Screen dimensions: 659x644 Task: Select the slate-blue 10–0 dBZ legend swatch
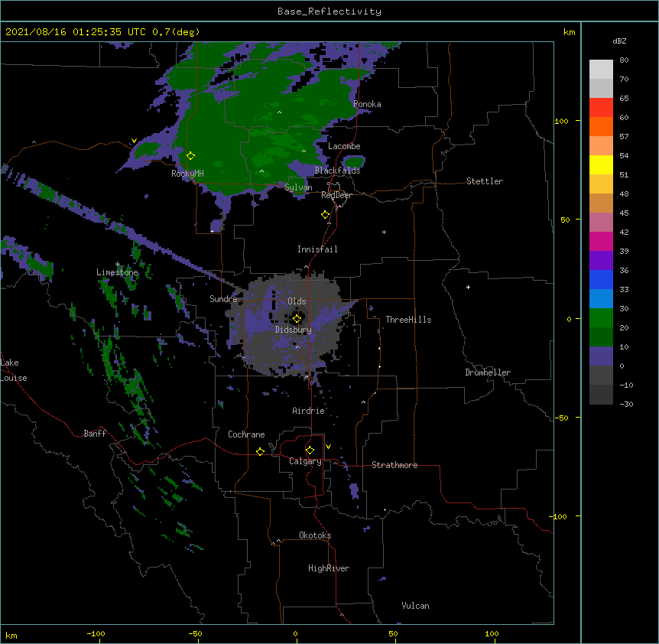point(601,356)
